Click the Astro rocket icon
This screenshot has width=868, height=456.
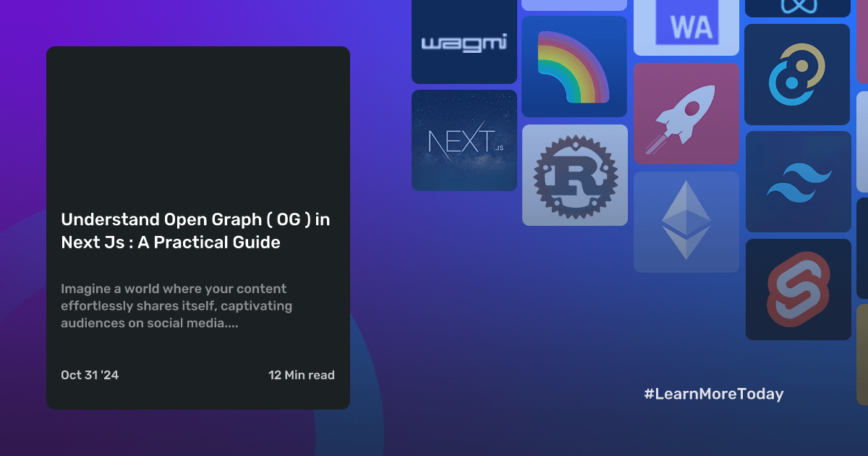686,113
